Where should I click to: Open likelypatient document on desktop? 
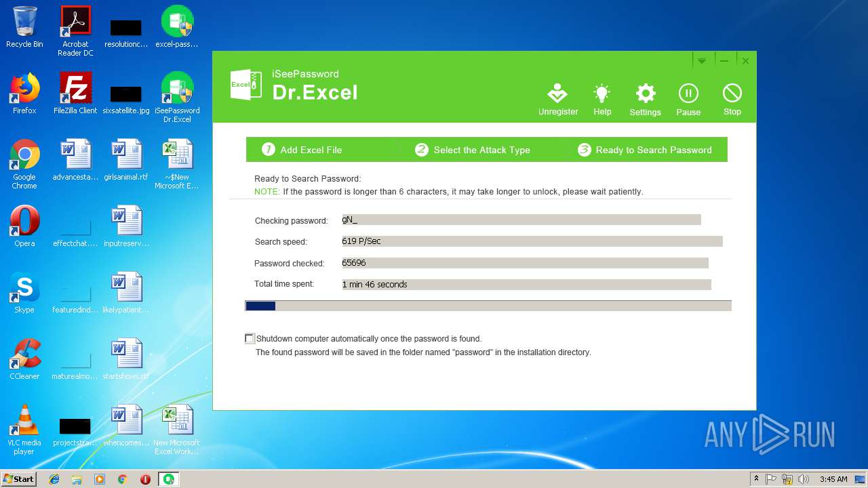point(126,293)
